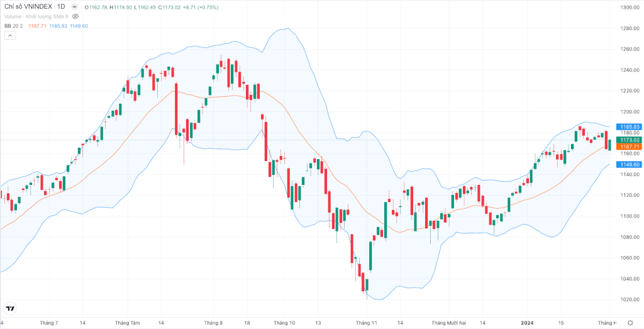Click the 1040.00 price scale label
This screenshot has height=329, width=644.
[630, 279]
